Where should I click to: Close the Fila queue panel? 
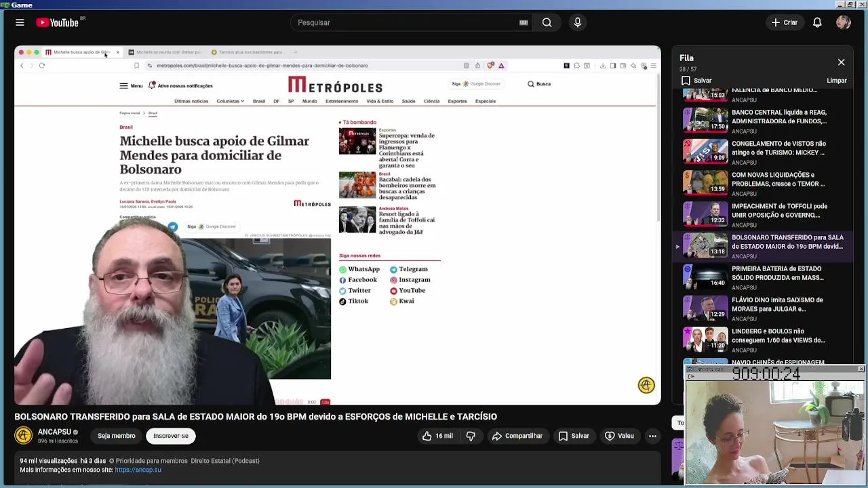coord(841,62)
